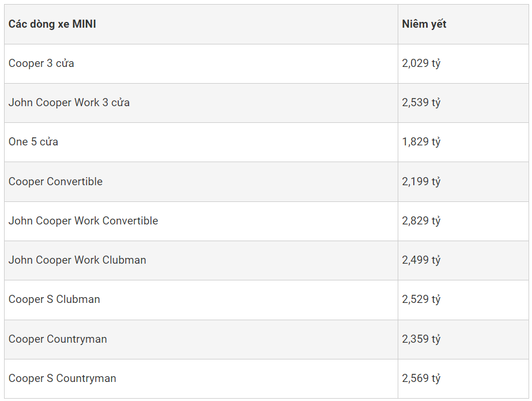532x401 pixels.
Task: Click the 2,529 tỷ price
Action: point(421,299)
